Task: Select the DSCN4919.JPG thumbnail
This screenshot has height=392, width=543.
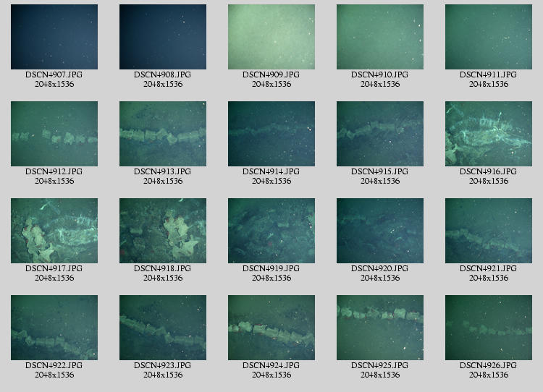Action: pyautogui.click(x=271, y=231)
